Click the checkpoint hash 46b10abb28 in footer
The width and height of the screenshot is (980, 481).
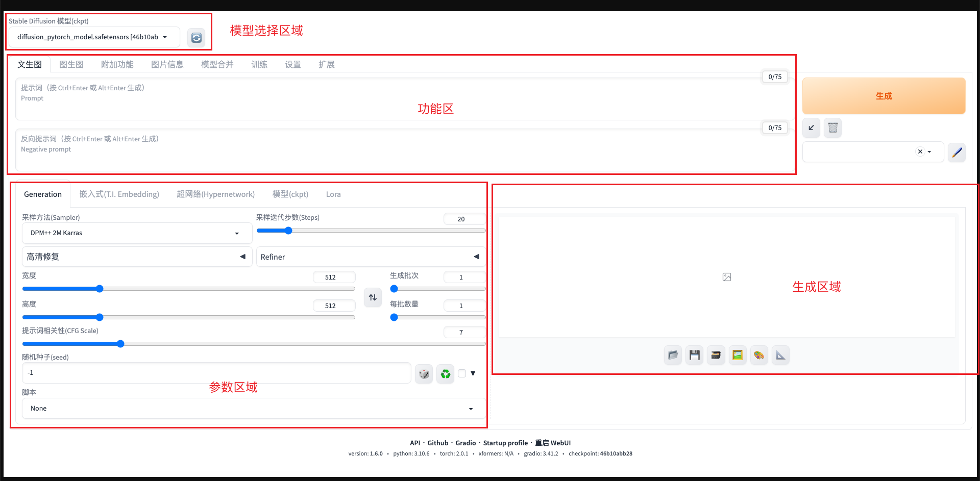pos(616,453)
